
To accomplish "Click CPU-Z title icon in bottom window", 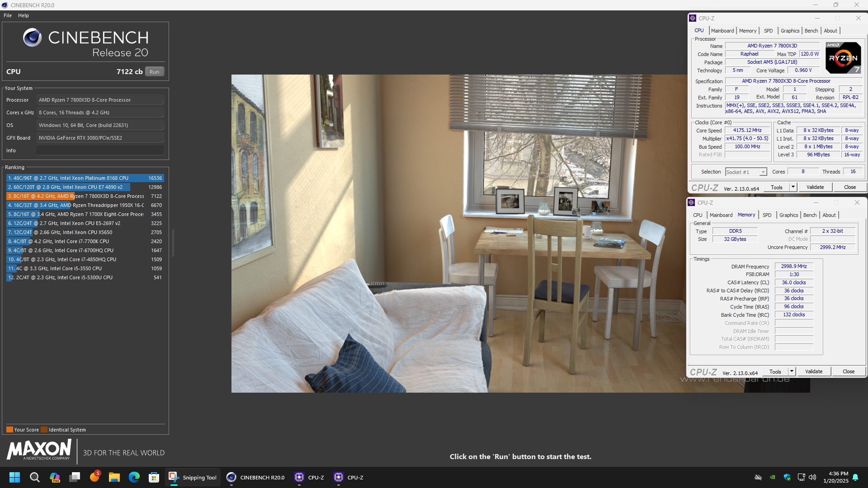I will 691,202.
